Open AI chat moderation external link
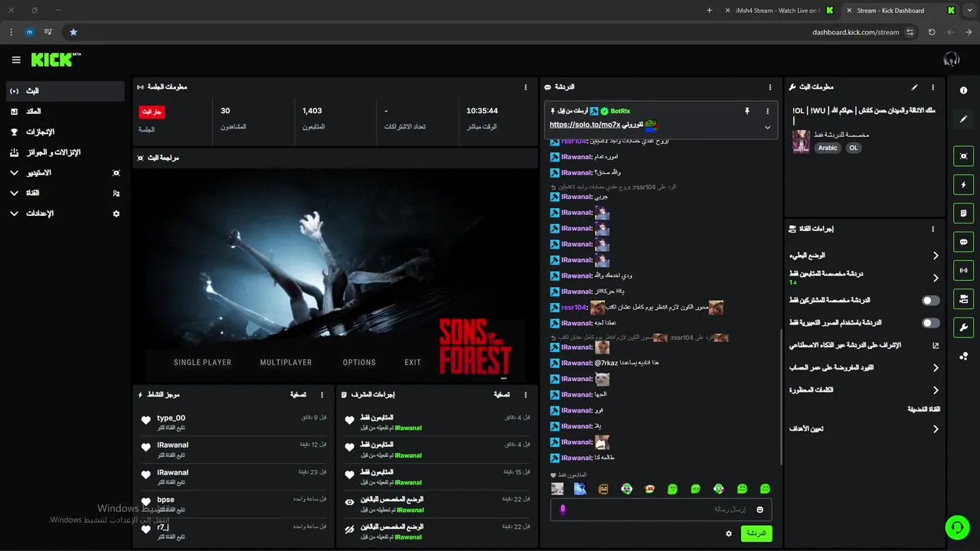 coord(936,346)
